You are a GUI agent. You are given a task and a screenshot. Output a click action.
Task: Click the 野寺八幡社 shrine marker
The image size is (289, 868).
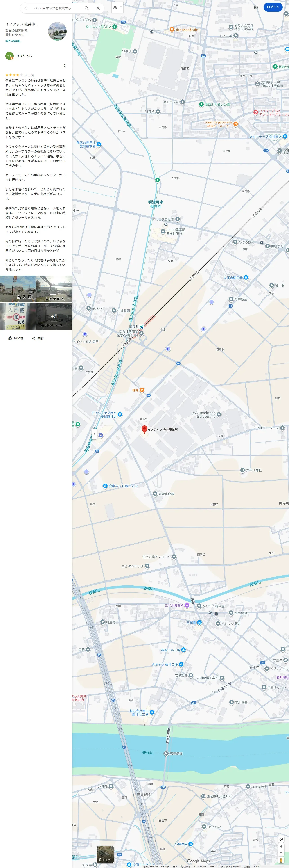(243, 470)
